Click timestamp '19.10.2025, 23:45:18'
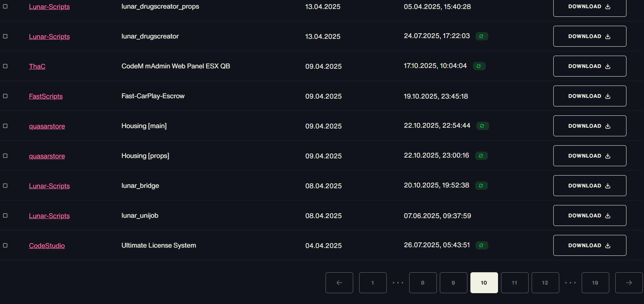The height and width of the screenshot is (304, 644). (436, 96)
